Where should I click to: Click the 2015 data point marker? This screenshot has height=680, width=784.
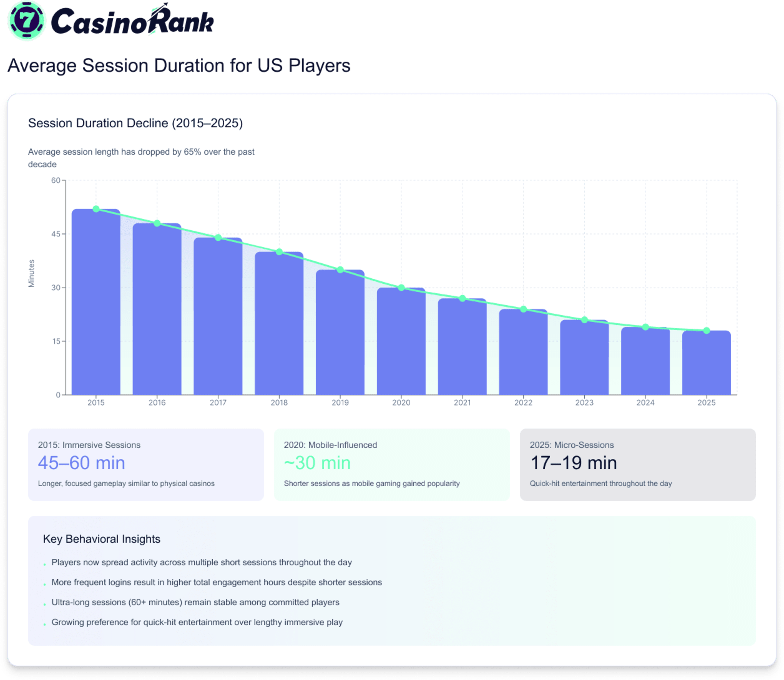click(x=96, y=209)
